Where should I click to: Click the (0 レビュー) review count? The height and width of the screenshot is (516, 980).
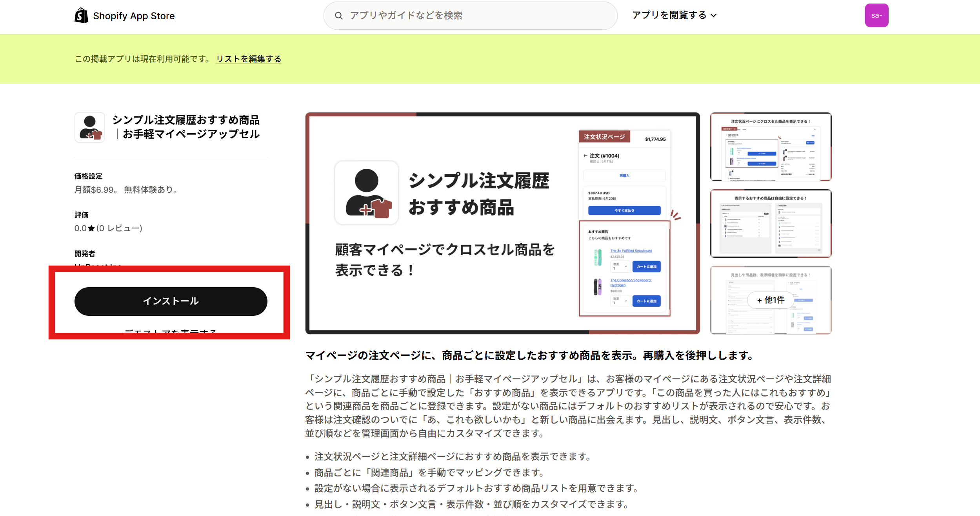119,228
